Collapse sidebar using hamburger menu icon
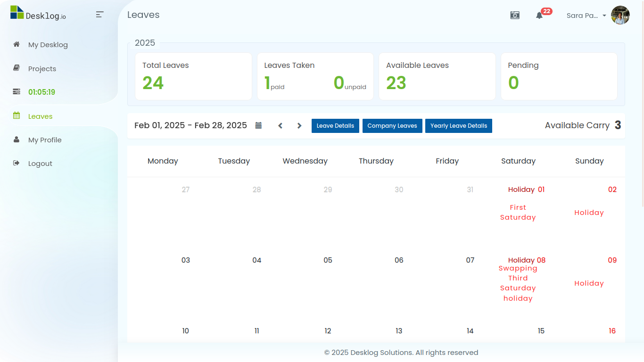Viewport: 644px width, 362px height. click(x=99, y=15)
